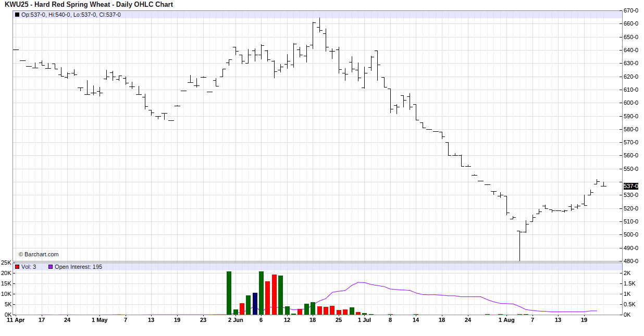This screenshot has width=644, height=336.
Task: Click the tall green volume bar at 2 Jun
Action: [229, 293]
